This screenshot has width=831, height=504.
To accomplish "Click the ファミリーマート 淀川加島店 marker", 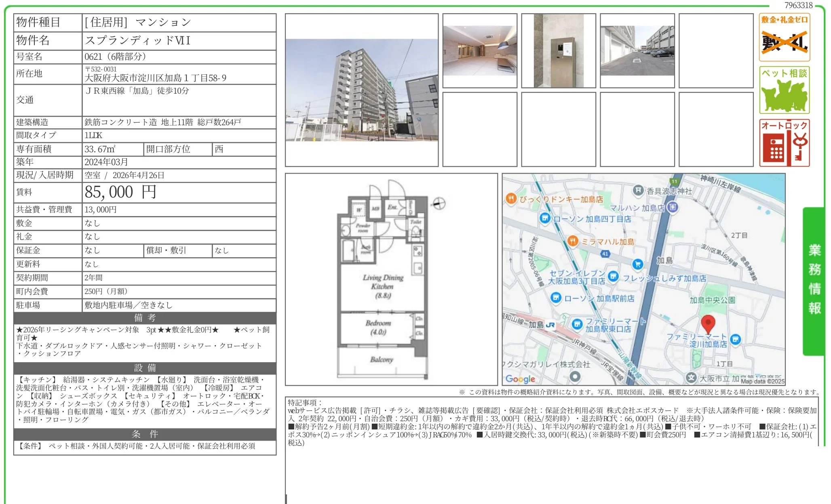I will coord(736,339).
